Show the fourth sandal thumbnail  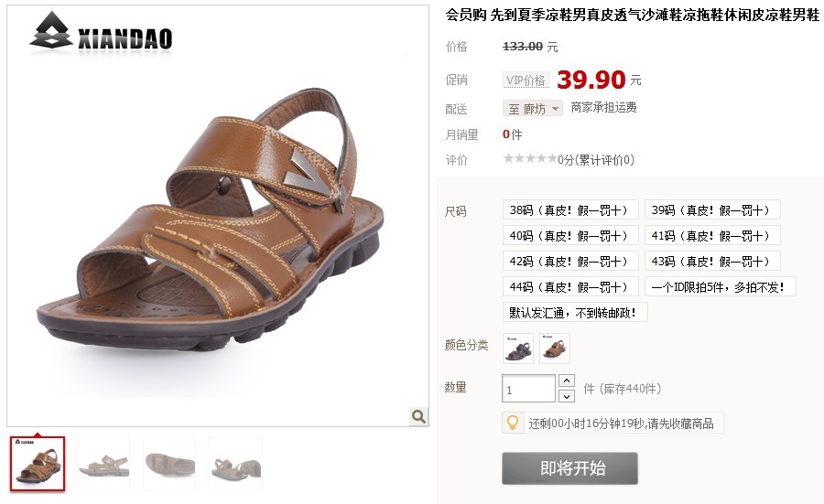click(x=235, y=464)
